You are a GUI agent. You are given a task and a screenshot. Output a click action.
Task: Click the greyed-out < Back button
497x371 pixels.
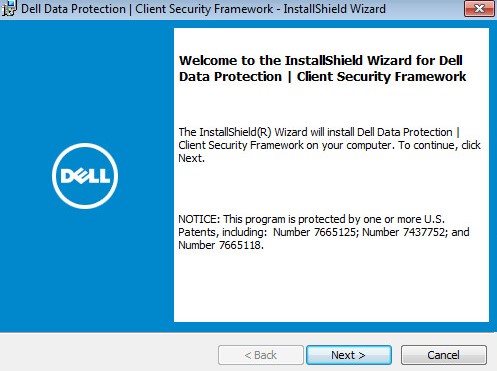pos(261,355)
